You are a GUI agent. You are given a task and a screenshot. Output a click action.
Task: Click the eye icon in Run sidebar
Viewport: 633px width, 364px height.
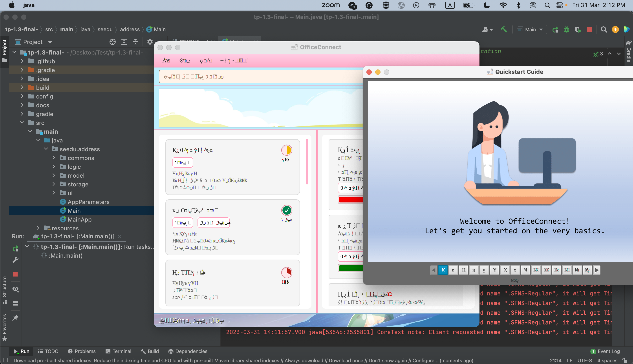16,289
